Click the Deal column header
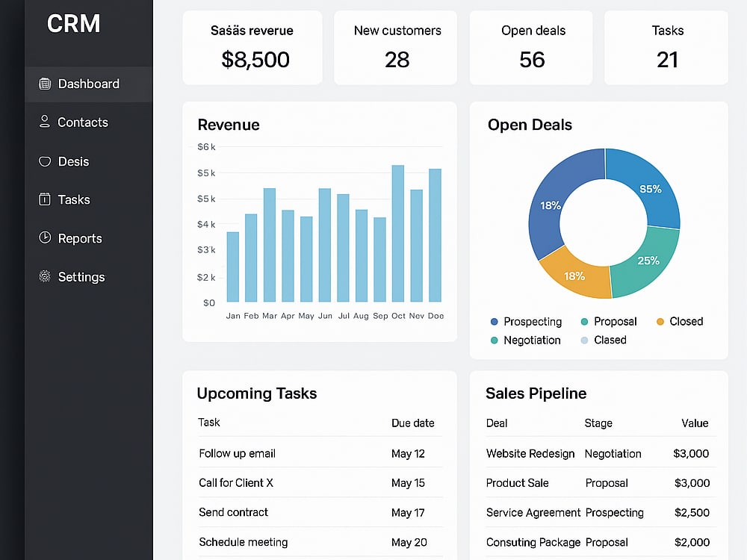 (x=497, y=423)
